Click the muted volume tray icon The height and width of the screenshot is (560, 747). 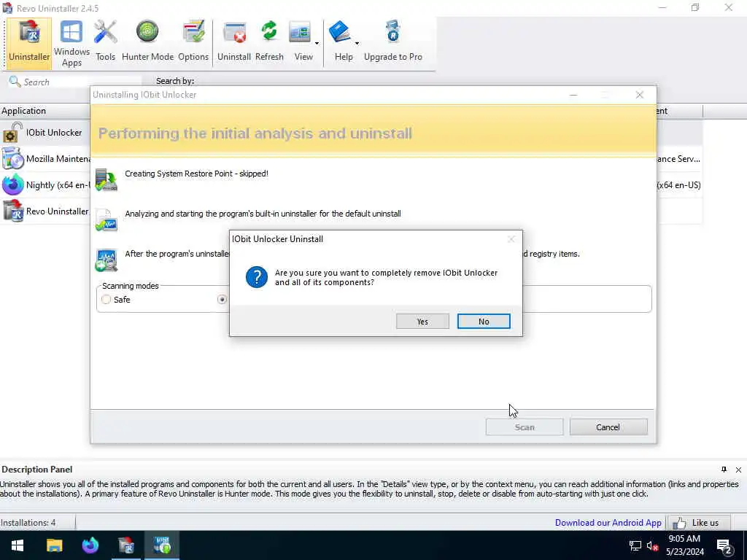[652, 545]
